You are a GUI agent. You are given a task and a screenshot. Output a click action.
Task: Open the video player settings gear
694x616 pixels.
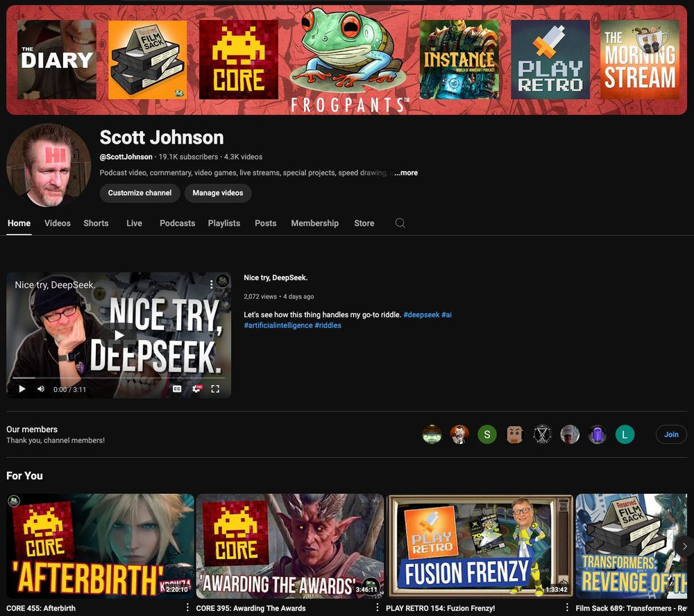coord(196,388)
